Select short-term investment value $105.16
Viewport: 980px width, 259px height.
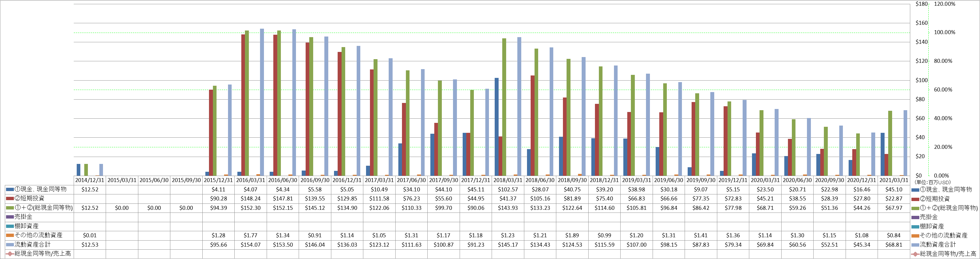(x=540, y=199)
